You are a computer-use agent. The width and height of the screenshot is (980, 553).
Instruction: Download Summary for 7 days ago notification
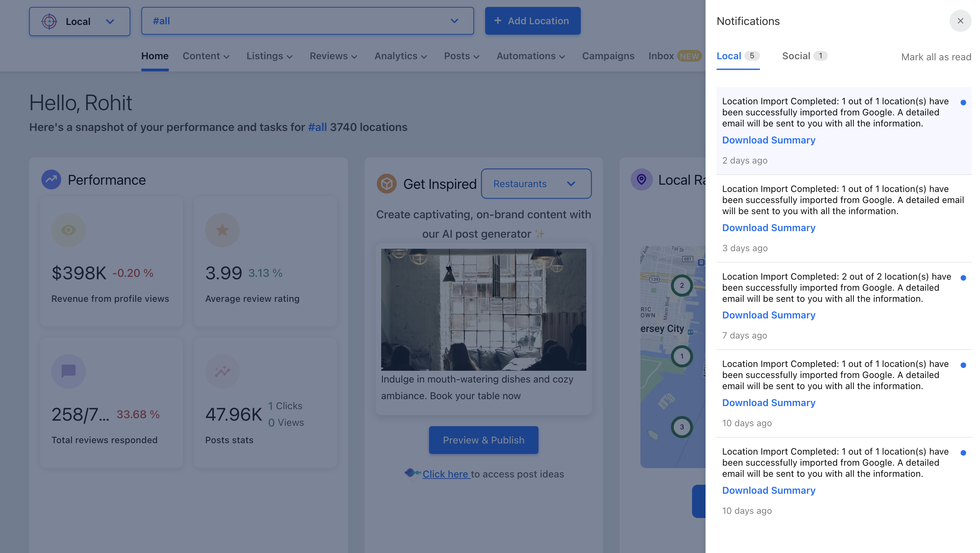(769, 315)
